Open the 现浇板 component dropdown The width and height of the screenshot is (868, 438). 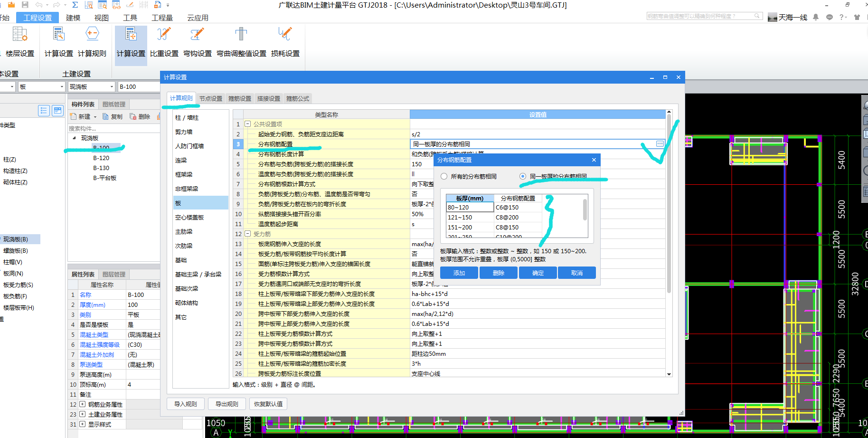(112, 87)
